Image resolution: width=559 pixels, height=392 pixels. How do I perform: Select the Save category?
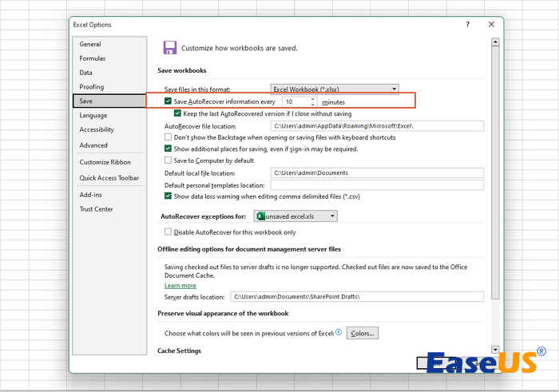coord(109,101)
